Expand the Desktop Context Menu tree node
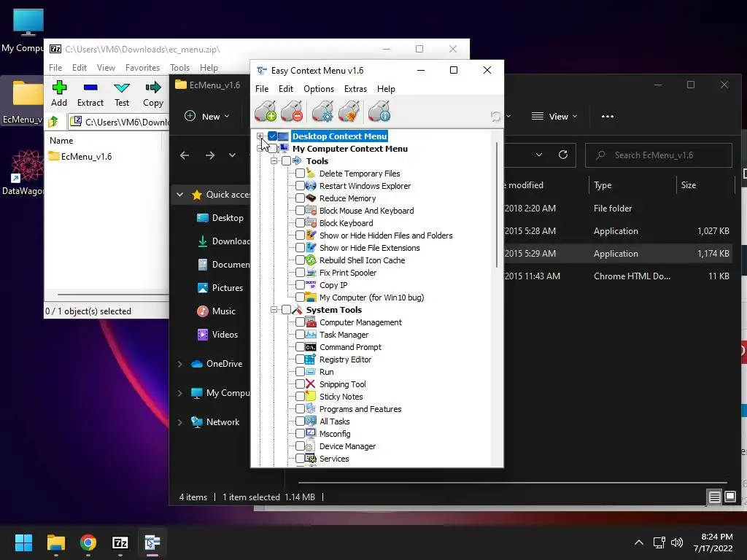The height and width of the screenshot is (560, 747). (x=260, y=136)
